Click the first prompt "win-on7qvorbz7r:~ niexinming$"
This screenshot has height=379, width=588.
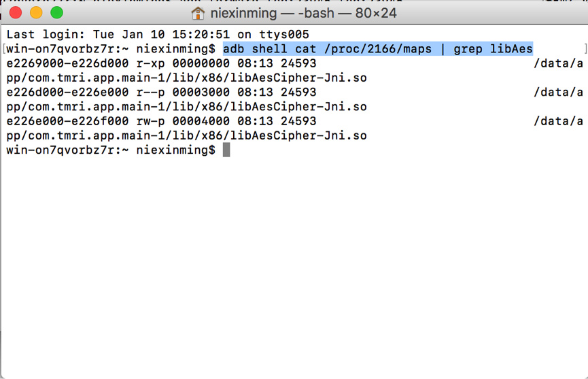pos(111,49)
